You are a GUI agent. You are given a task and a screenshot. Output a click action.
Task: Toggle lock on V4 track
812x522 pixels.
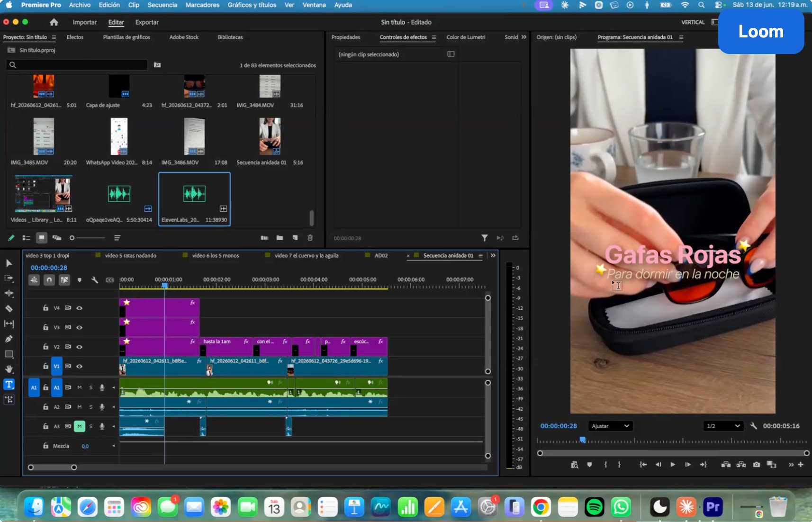(x=45, y=308)
